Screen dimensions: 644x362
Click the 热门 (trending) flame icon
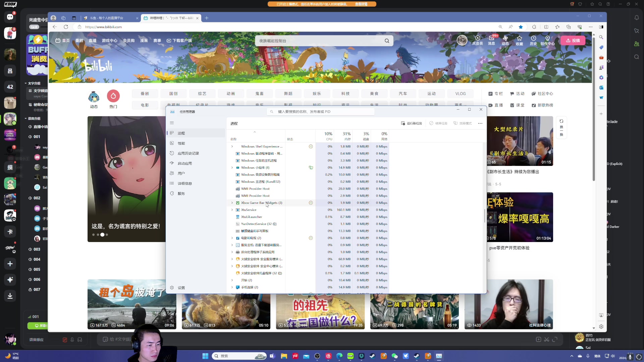tap(113, 96)
